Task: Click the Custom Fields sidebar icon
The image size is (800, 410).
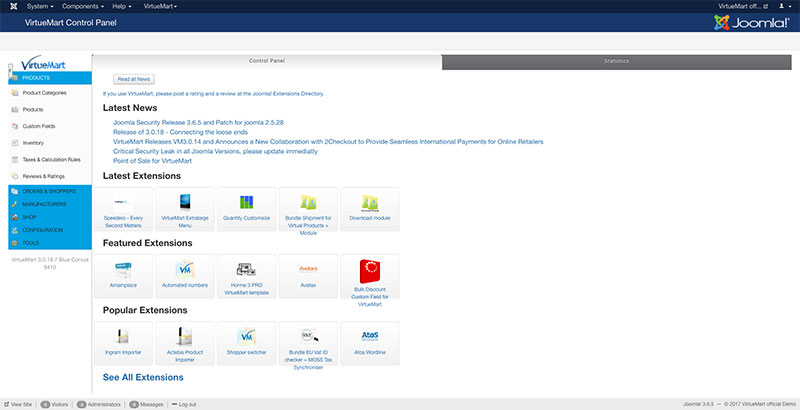Action: coord(15,126)
